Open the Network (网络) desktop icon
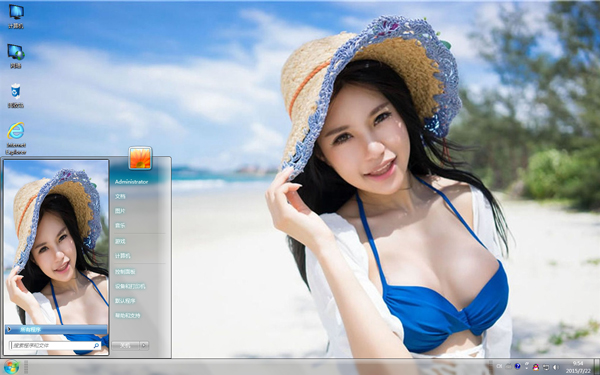 tap(16, 56)
